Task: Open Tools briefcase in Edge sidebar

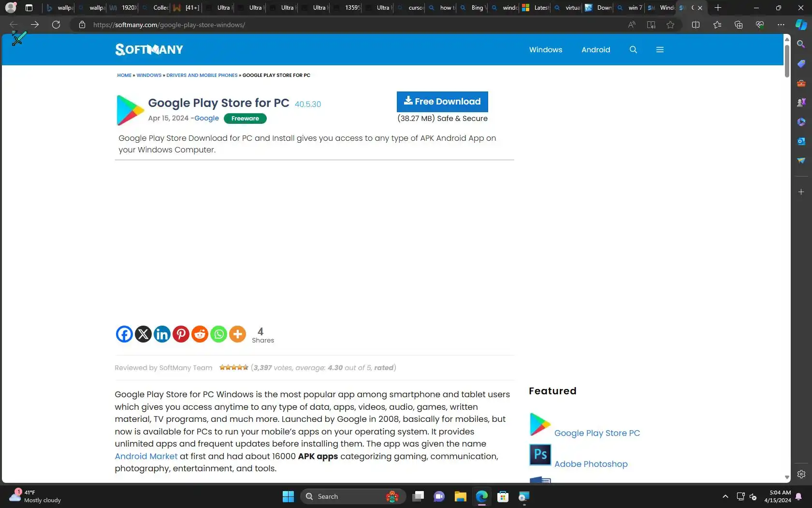Action: click(801, 83)
